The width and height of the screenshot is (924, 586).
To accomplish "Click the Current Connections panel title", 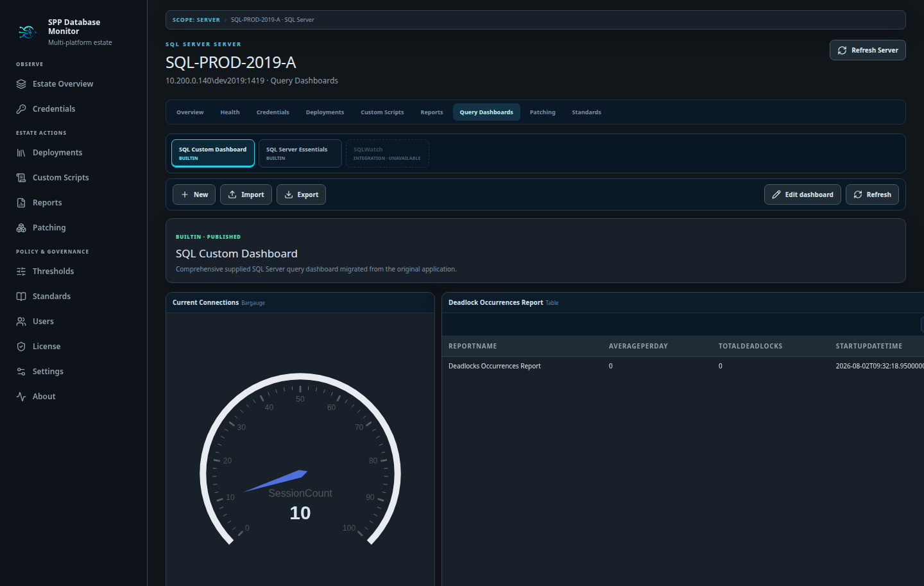I will (x=205, y=302).
